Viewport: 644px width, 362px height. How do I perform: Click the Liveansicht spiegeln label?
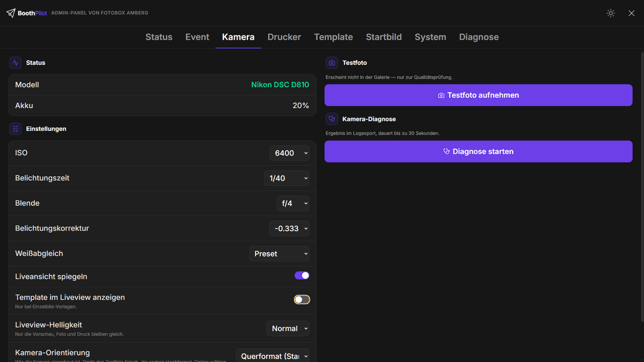pyautogui.click(x=51, y=277)
